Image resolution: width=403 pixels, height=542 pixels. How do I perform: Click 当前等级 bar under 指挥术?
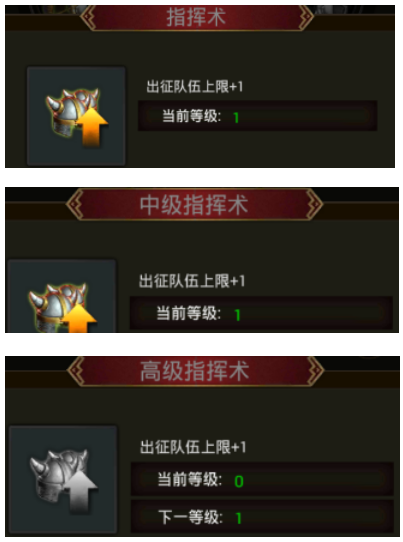coord(257,116)
